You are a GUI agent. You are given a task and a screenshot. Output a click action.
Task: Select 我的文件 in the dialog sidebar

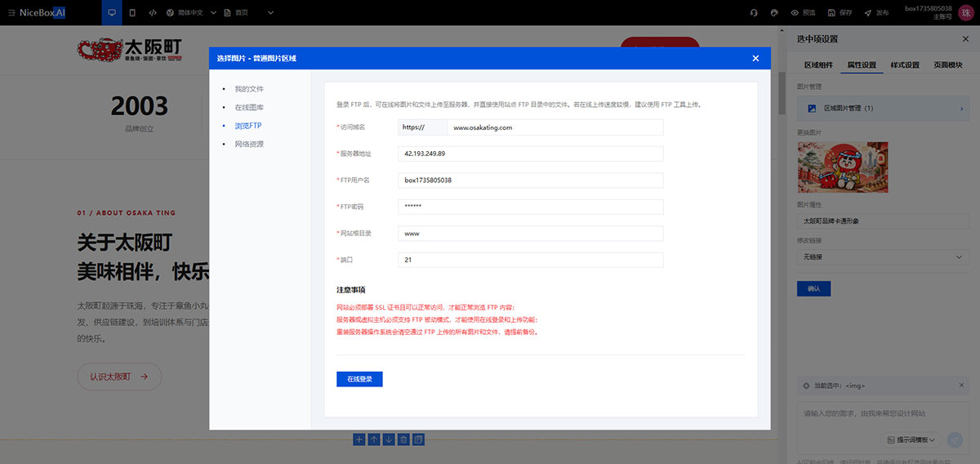tap(249, 89)
